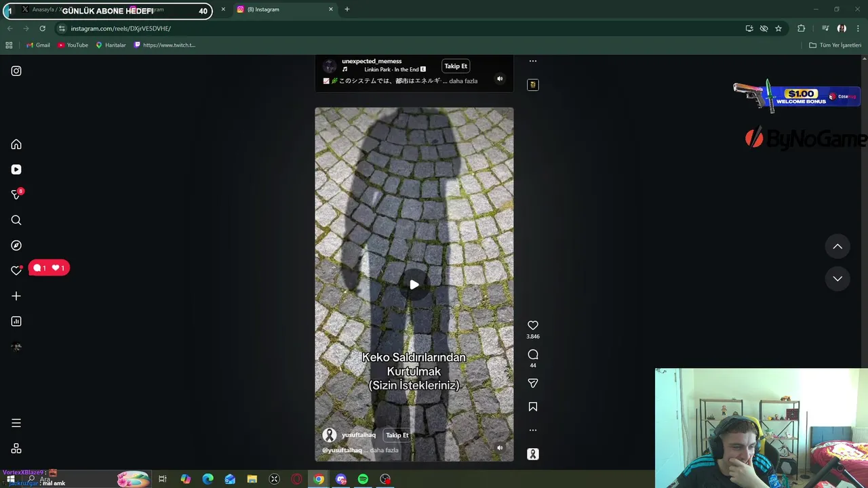This screenshot has height=488, width=868.
Task: Follow yusuftalhaq with Takip Et
Action: pos(397,435)
